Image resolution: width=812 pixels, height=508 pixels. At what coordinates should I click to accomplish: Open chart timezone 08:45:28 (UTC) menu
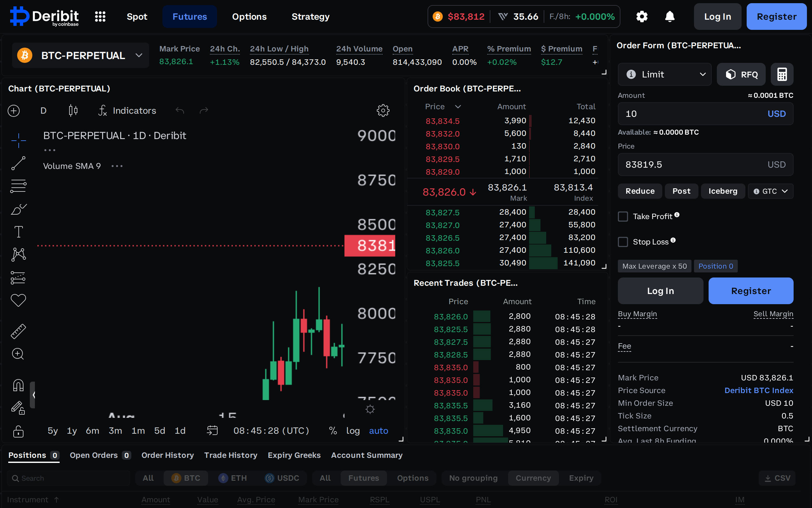tap(271, 431)
